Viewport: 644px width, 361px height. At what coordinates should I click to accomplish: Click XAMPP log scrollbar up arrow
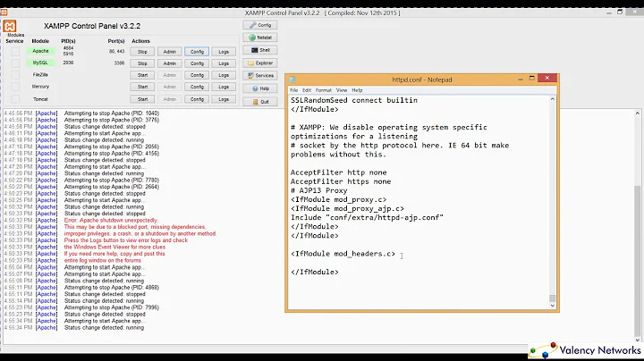pyautogui.click(x=638, y=113)
